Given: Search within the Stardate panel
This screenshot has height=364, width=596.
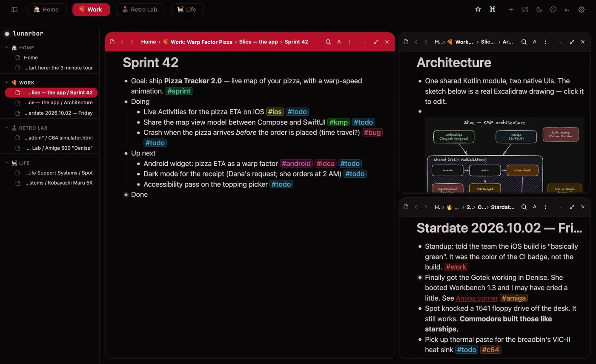Looking at the screenshot, I should click(x=524, y=207).
